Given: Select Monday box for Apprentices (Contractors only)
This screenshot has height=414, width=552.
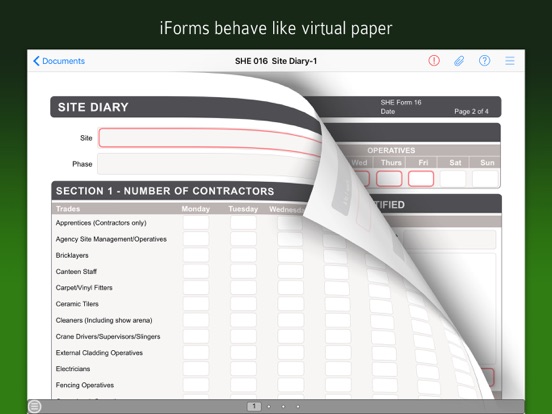Looking at the screenshot, I should pos(196,223).
